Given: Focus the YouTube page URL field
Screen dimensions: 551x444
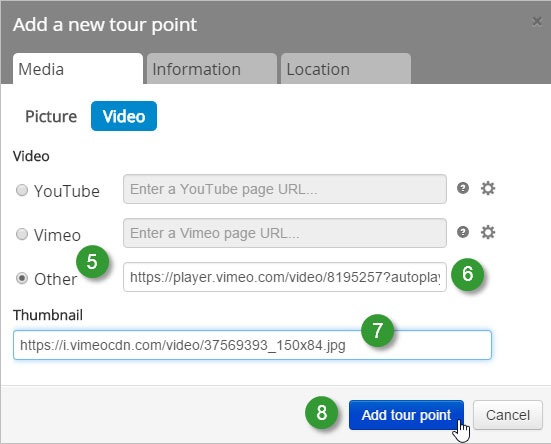Looking at the screenshot, I should (x=285, y=189).
